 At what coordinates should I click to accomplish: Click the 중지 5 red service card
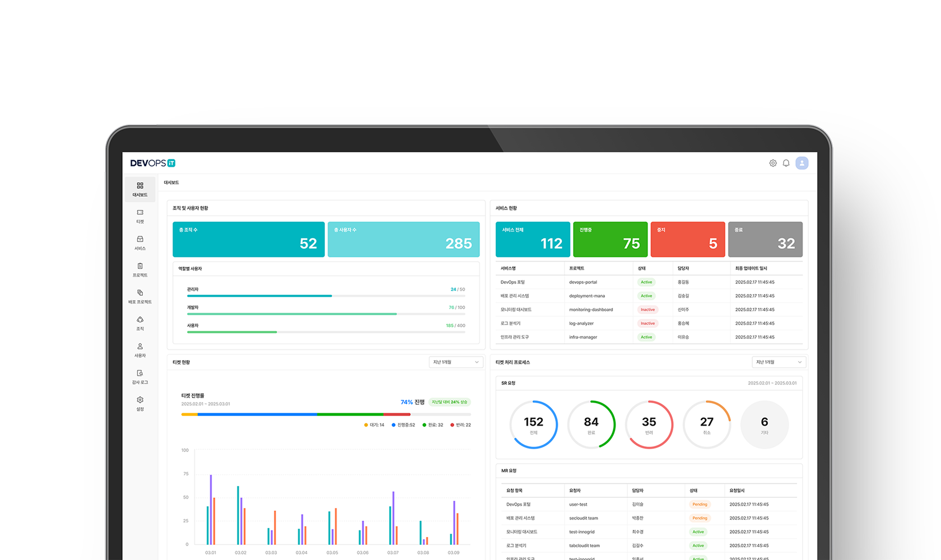coord(687,239)
